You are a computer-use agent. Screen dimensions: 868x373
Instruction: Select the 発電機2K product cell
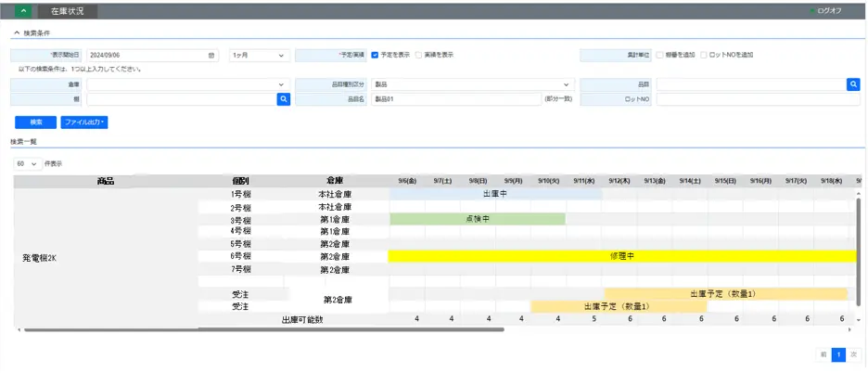39,258
